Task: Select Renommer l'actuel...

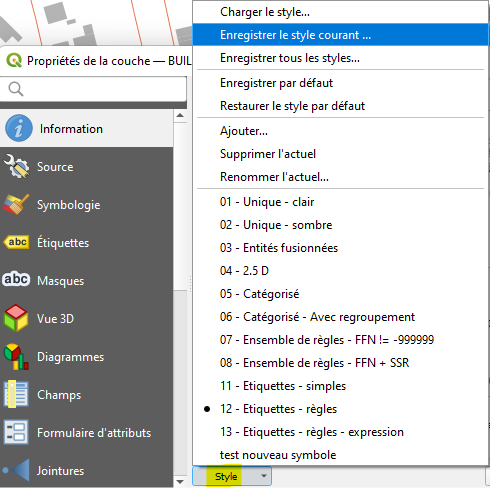Action: tap(340, 177)
